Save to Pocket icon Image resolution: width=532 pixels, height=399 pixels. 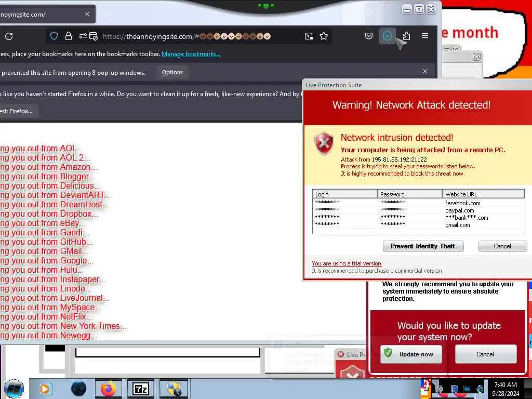click(x=369, y=36)
